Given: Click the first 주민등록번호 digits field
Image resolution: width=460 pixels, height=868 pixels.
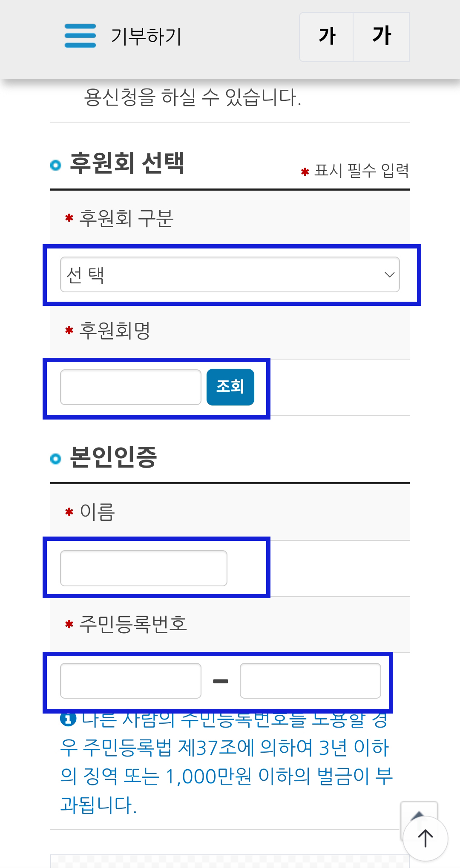Looking at the screenshot, I should point(131,681).
